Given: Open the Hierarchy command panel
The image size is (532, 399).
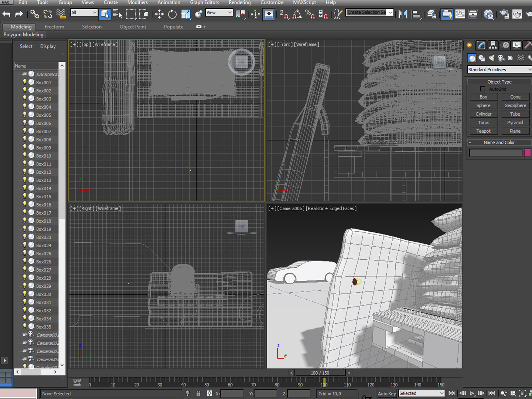Looking at the screenshot, I should 493,45.
